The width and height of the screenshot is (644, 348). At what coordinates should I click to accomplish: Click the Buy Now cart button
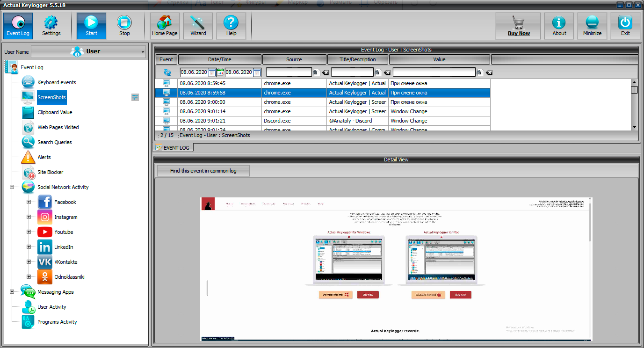(x=518, y=26)
